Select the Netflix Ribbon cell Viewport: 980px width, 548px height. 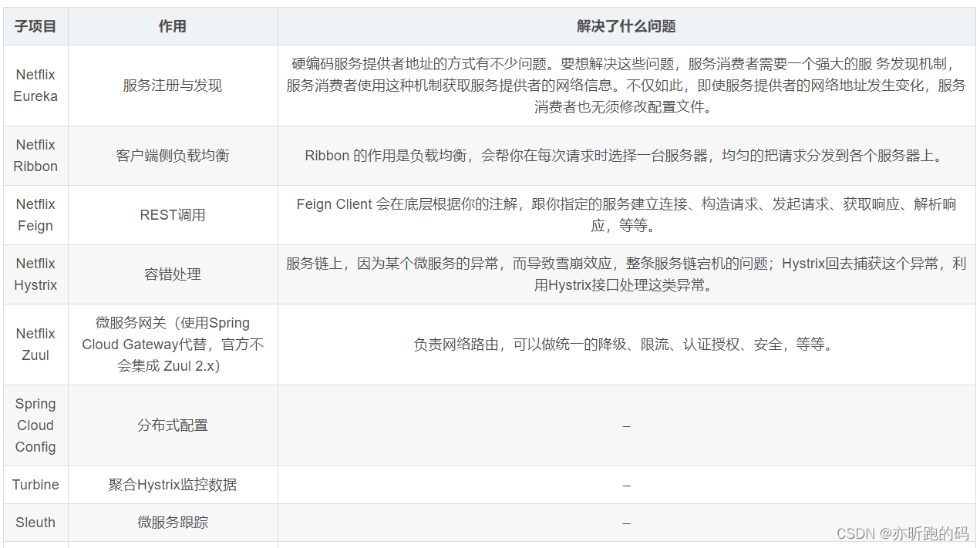pyautogui.click(x=35, y=156)
